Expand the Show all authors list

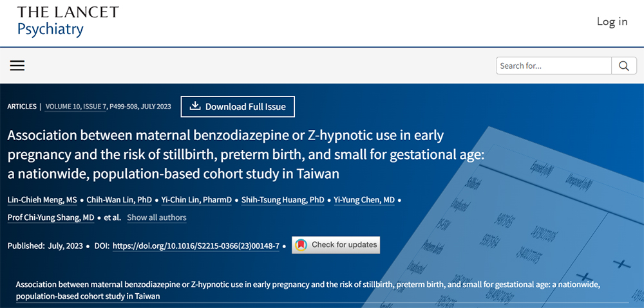pyautogui.click(x=156, y=217)
